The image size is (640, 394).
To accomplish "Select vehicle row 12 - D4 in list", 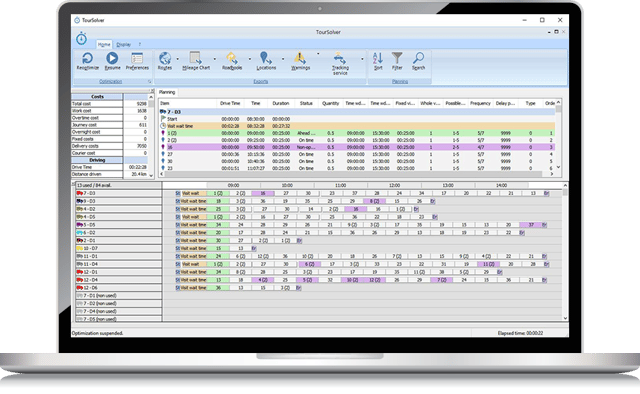I will point(118,280).
